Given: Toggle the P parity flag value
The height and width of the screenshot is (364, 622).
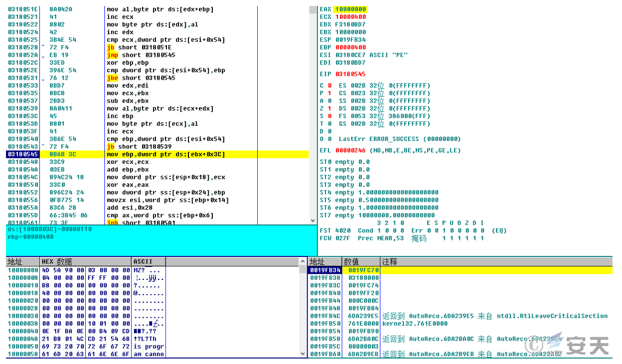Looking at the screenshot, I should [330, 93].
